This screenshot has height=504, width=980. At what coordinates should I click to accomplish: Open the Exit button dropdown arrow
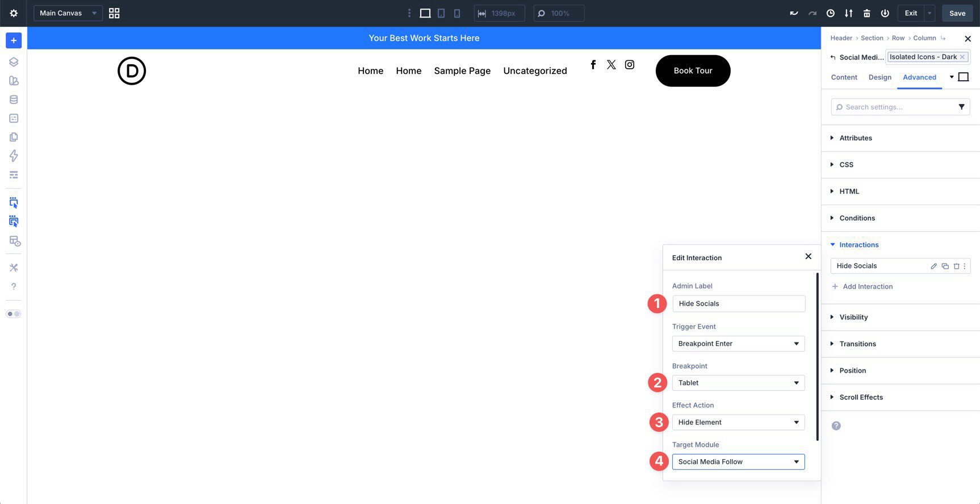coord(929,13)
